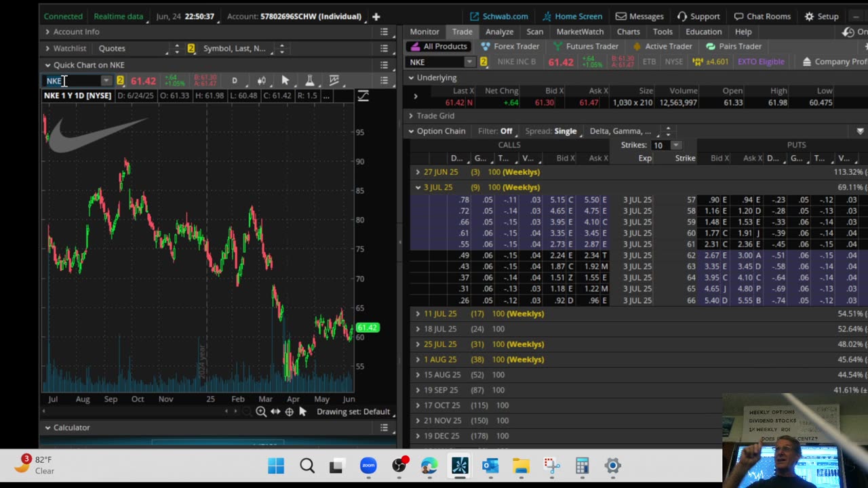
Task: Open the Spread Single dropdown
Action: tap(565, 131)
